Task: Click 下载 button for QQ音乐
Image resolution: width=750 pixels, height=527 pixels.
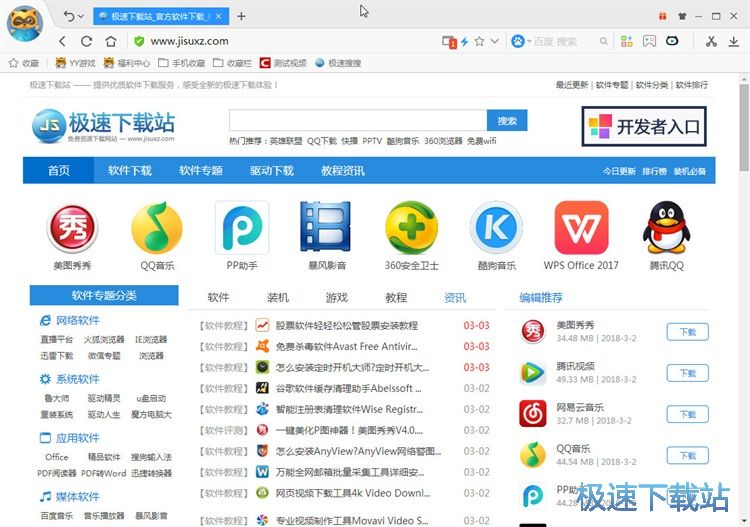Action: 687,456
